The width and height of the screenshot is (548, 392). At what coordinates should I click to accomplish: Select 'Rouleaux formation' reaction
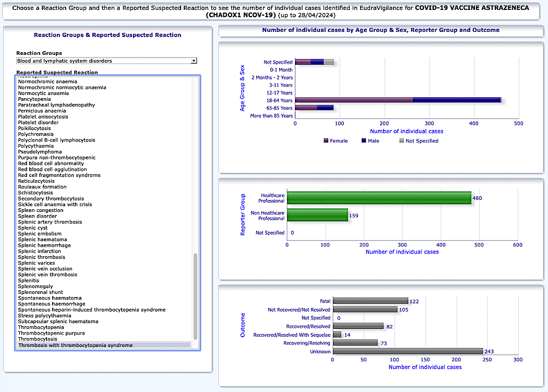42,187
